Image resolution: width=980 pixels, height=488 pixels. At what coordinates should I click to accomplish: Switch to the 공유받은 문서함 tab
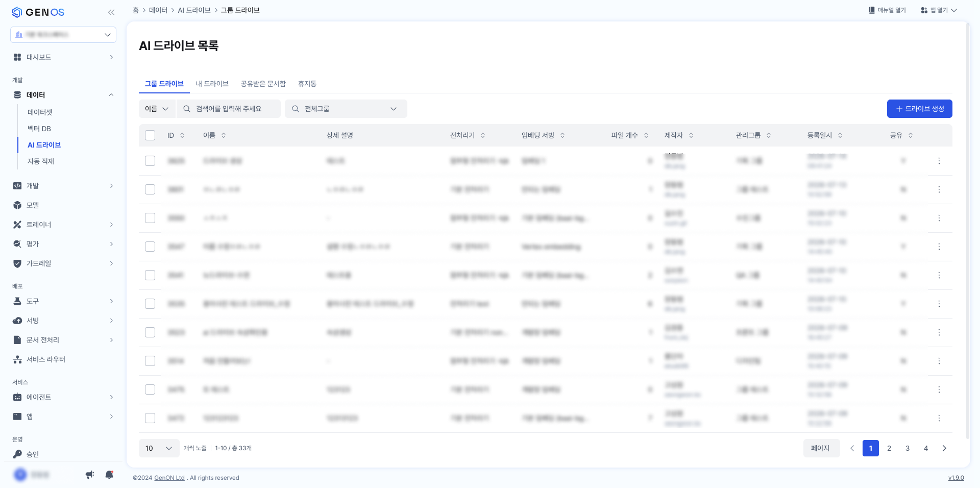coord(263,84)
